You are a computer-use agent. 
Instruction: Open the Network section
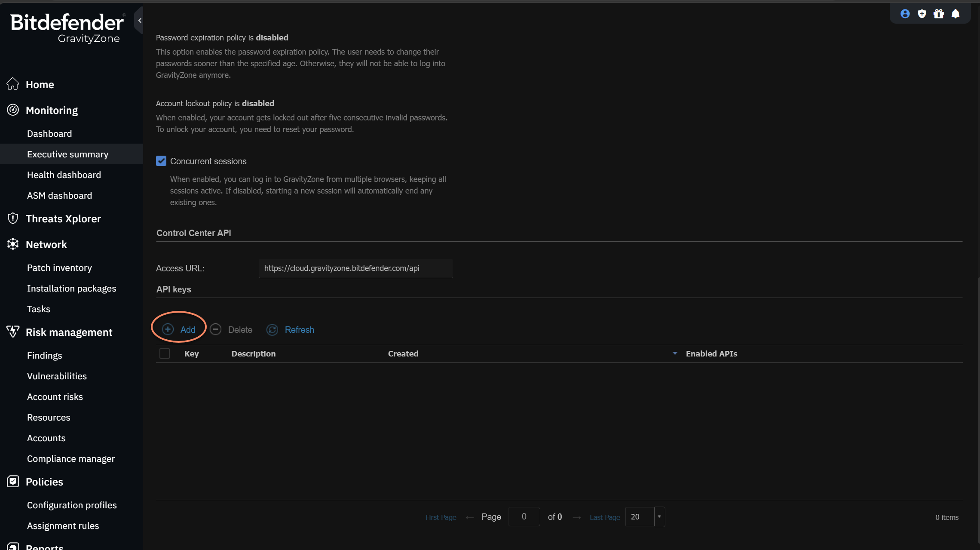click(46, 244)
